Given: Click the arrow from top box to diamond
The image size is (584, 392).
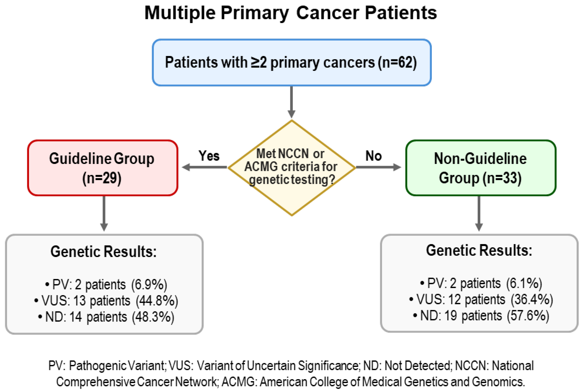Looking at the screenshot, I should pos(291,102).
